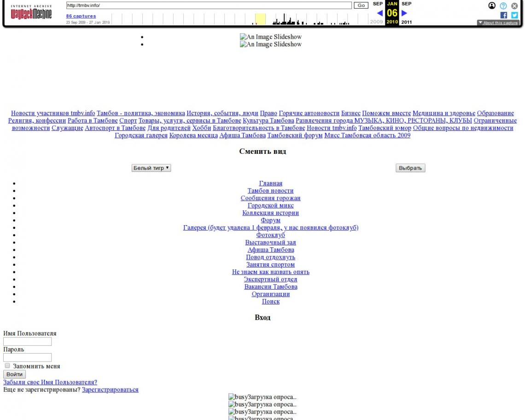Open Королева месяца link

tap(193, 135)
